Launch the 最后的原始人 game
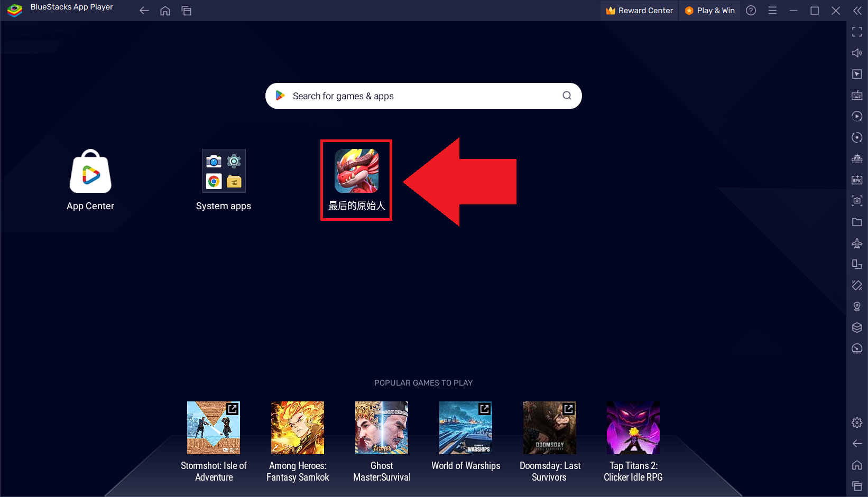 [356, 171]
